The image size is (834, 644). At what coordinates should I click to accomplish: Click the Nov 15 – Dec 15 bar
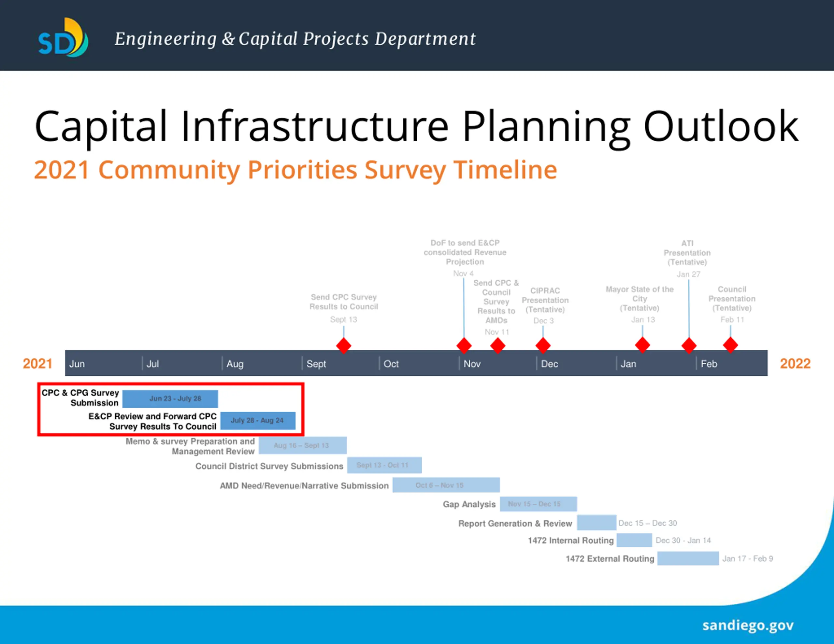[539, 504]
